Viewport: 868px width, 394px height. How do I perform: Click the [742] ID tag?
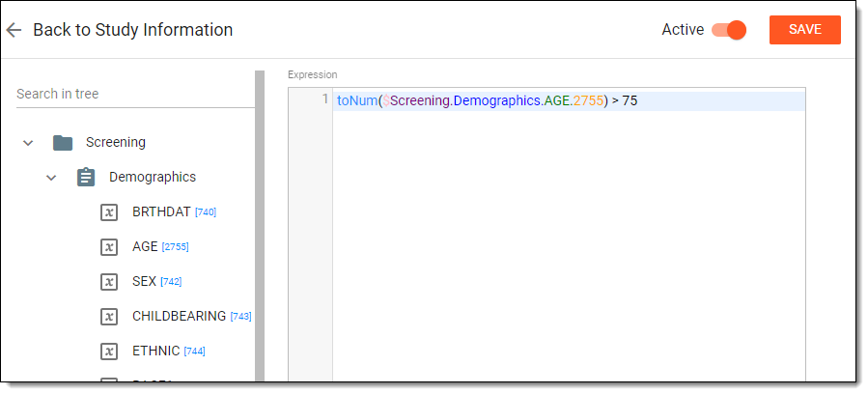point(171,282)
